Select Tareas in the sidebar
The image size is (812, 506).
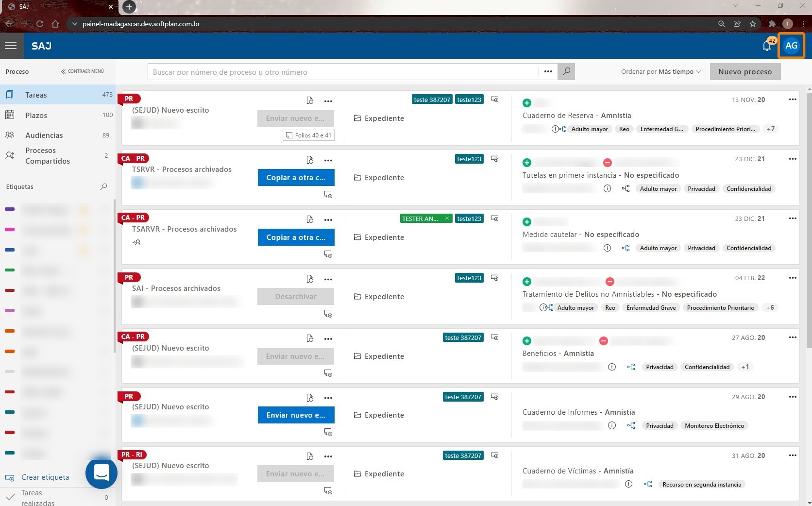coord(58,95)
